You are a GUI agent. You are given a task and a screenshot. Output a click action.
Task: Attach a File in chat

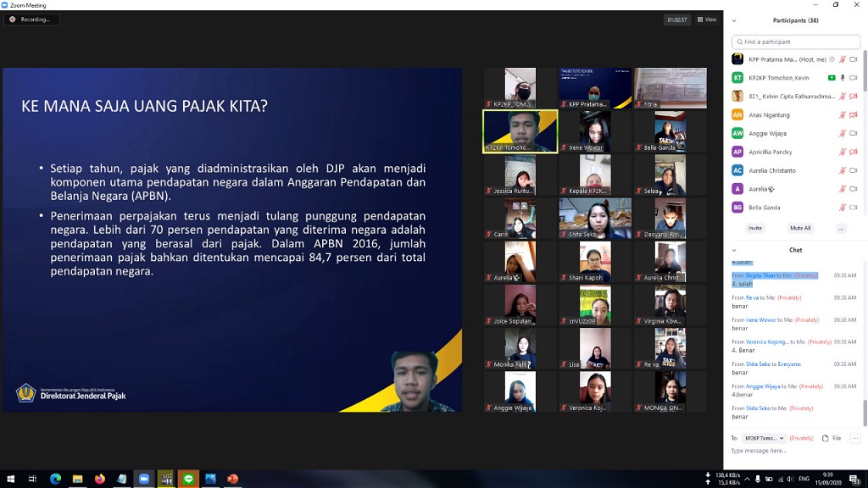832,438
